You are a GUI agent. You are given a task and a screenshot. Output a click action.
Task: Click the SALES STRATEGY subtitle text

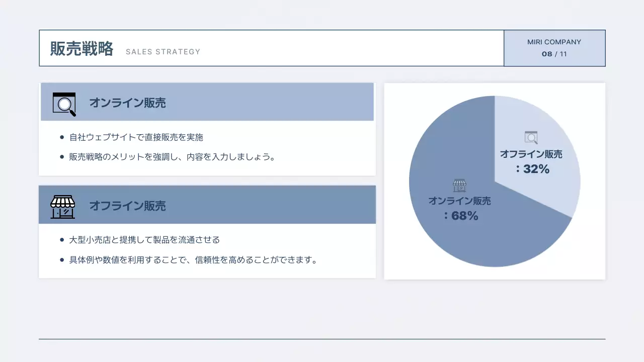coord(163,52)
